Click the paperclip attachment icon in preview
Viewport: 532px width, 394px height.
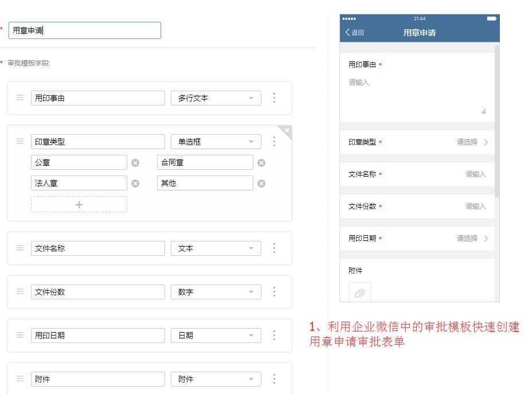click(x=359, y=292)
